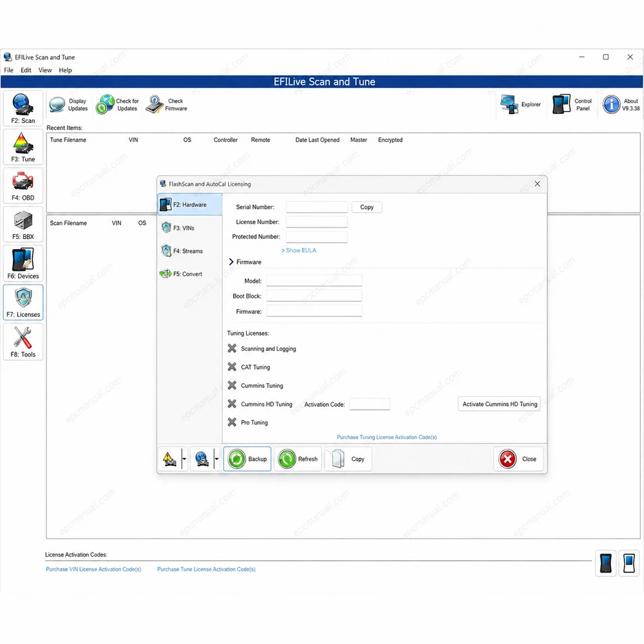This screenshot has width=644, height=644.
Task: Click the warning-car icon button in the dialog footer
Action: pos(169,459)
